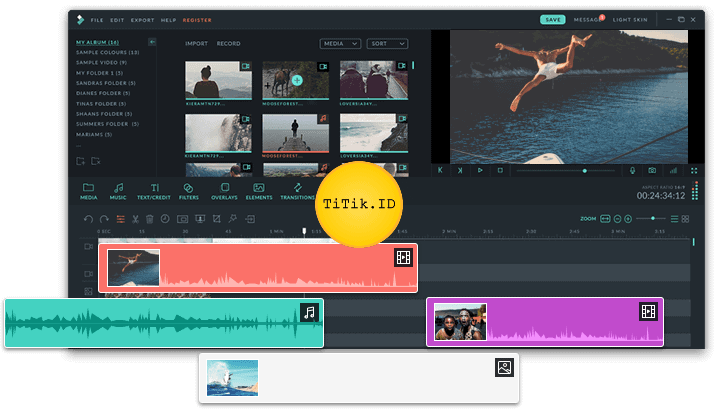Click the export arrow-into-box icon
The width and height of the screenshot is (718, 409).
250,219
